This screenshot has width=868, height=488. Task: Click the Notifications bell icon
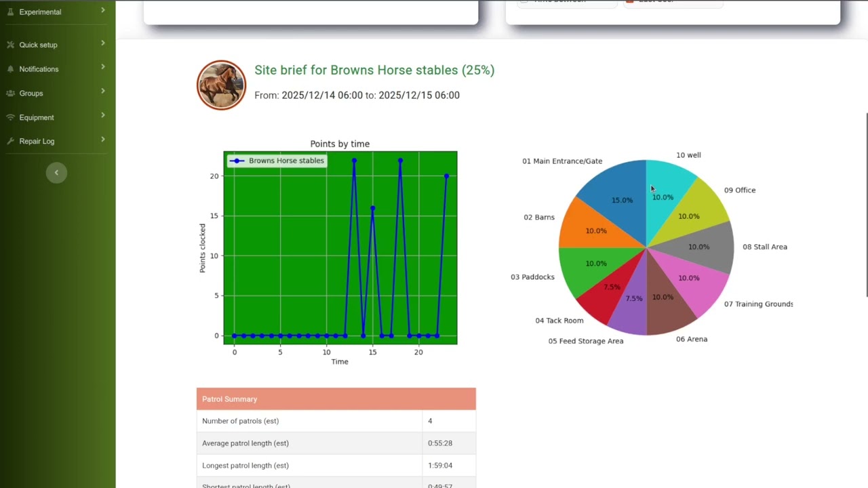tap(10, 69)
